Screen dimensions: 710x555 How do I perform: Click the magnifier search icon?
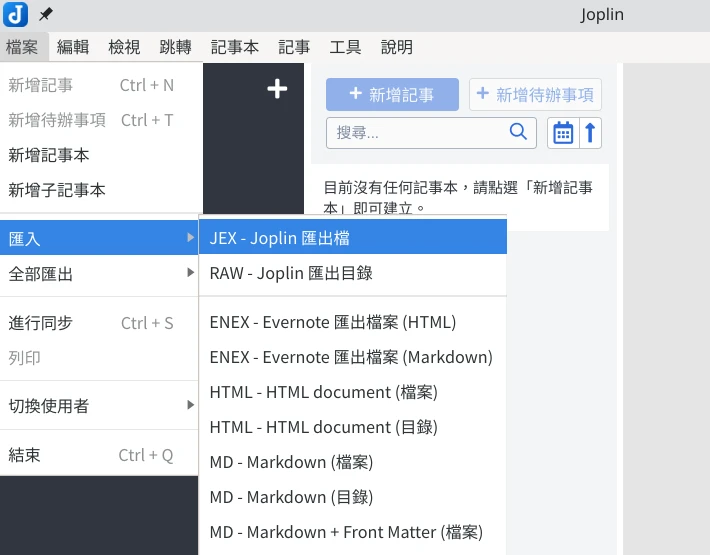(518, 132)
